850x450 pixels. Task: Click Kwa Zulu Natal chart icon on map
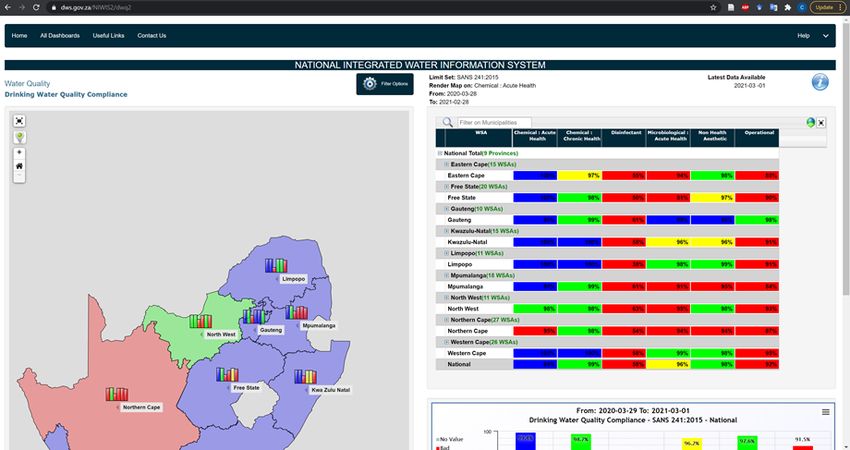tap(305, 377)
